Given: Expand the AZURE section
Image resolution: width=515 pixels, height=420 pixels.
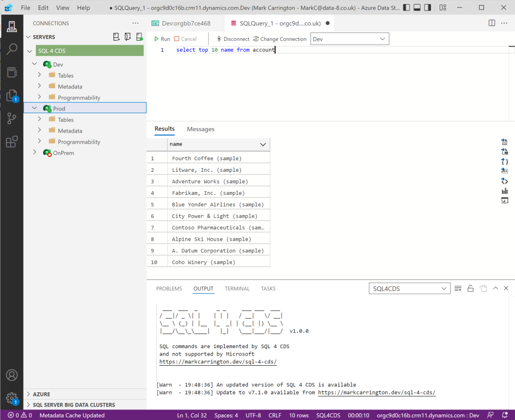Looking at the screenshot, I should pos(28,394).
